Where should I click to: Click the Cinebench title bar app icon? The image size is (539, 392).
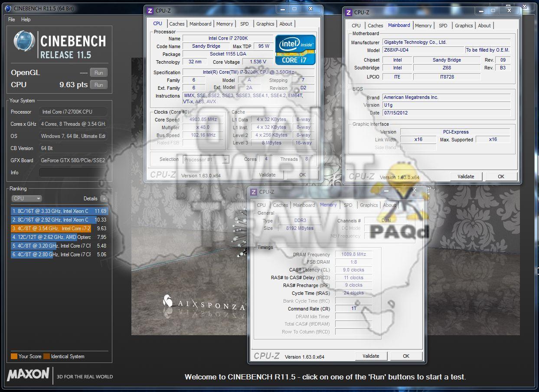coord(9,8)
